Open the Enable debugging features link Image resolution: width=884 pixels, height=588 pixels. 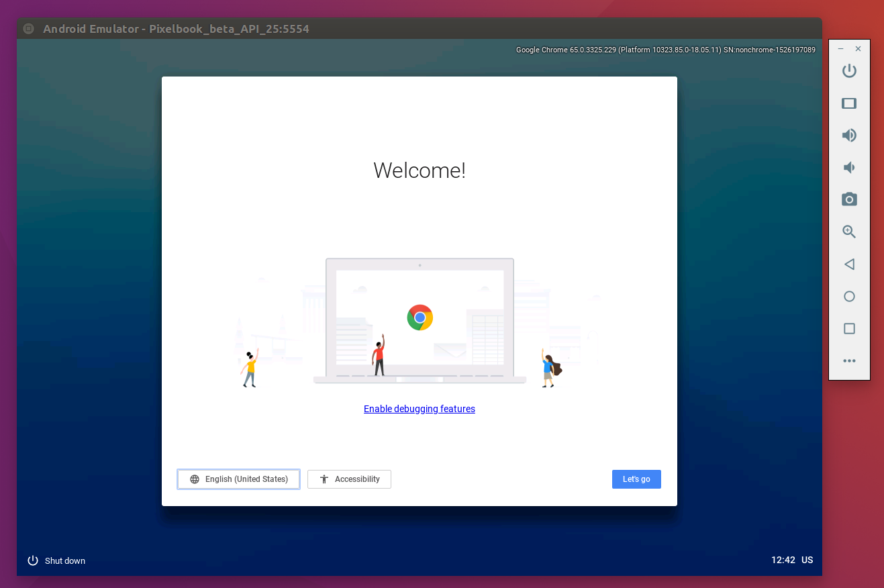(x=420, y=409)
